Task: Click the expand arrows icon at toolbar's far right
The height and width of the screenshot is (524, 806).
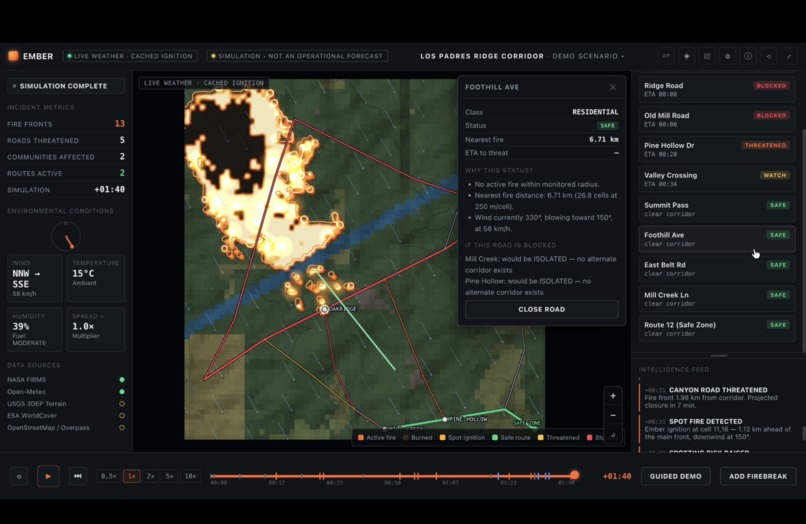Action: click(x=789, y=56)
